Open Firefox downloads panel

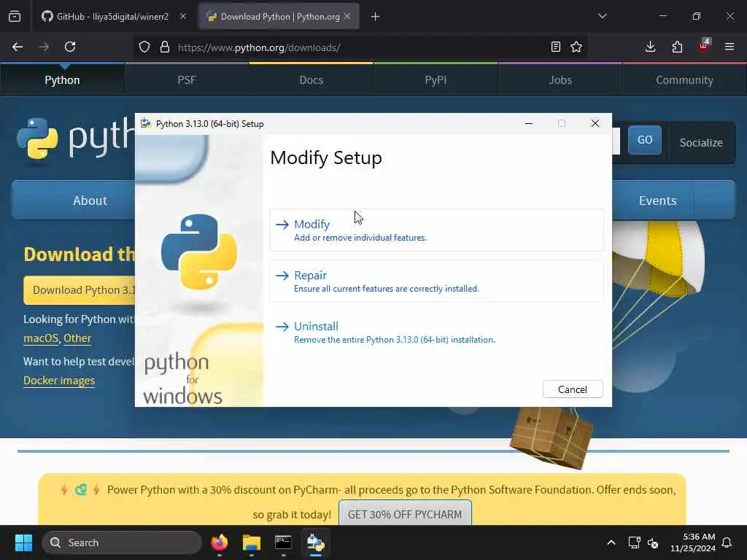point(650,47)
